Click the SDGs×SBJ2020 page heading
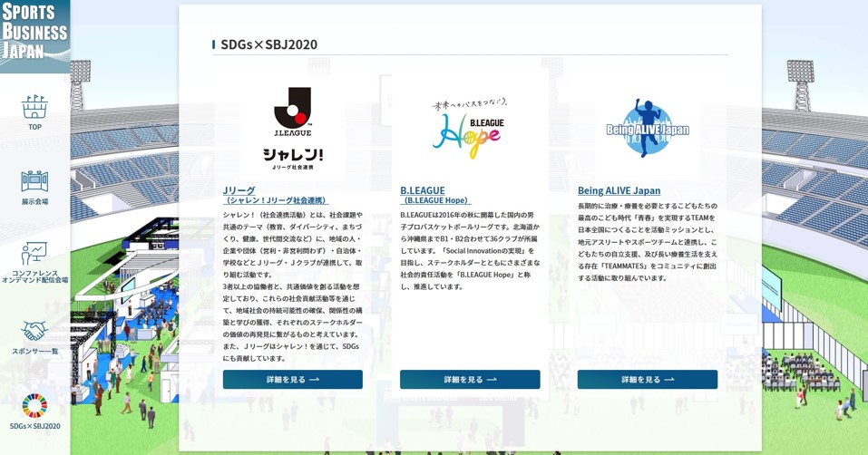This screenshot has height=455, width=868. coord(269,44)
